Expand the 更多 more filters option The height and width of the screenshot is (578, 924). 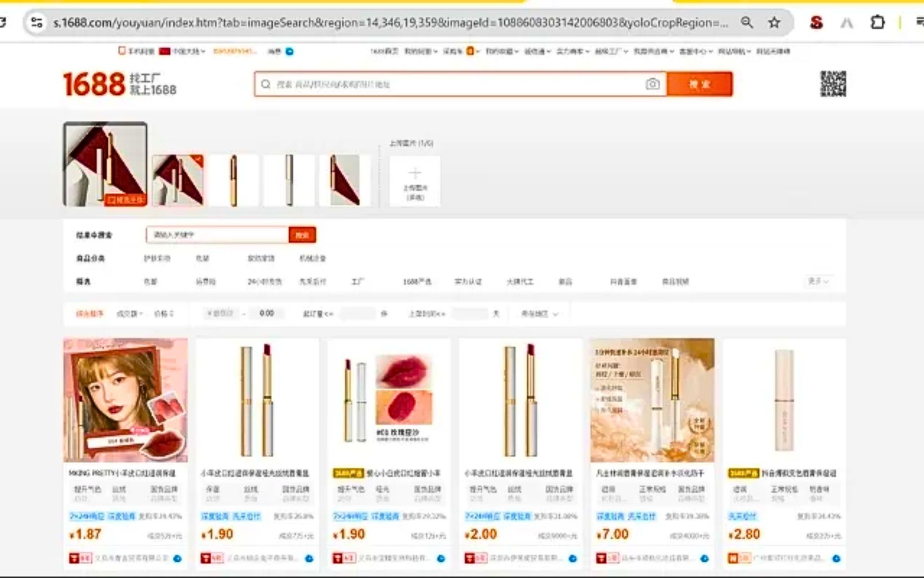pyautogui.click(x=818, y=281)
